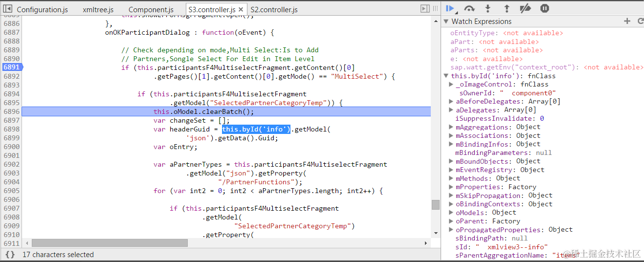Click the highlighted this.byId('info') code selection

point(256,129)
